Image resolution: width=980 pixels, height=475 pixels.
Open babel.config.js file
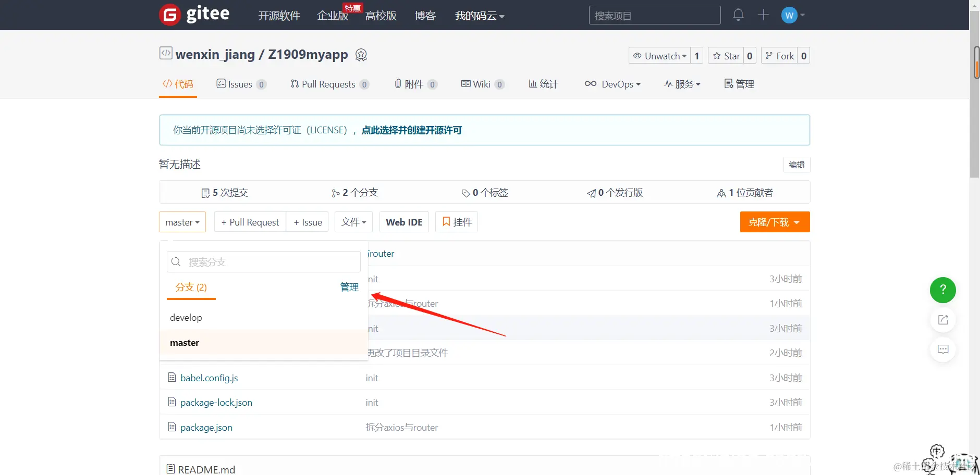pyautogui.click(x=209, y=378)
